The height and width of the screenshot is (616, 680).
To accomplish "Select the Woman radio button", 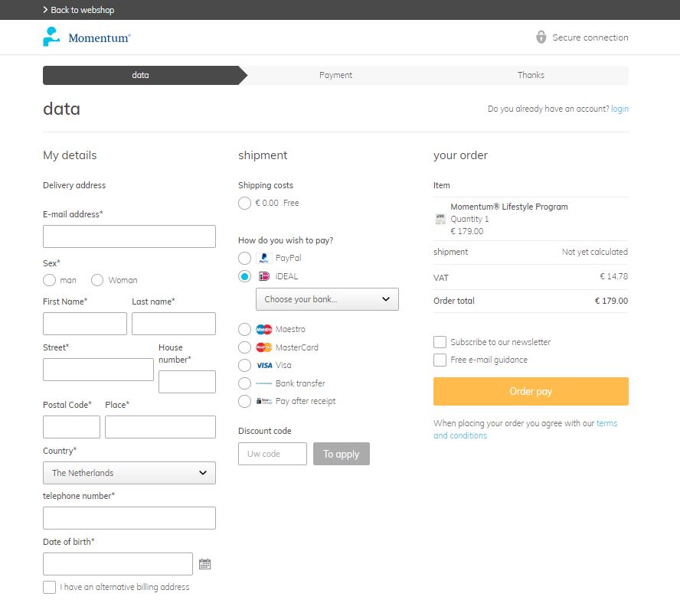I will [x=97, y=280].
